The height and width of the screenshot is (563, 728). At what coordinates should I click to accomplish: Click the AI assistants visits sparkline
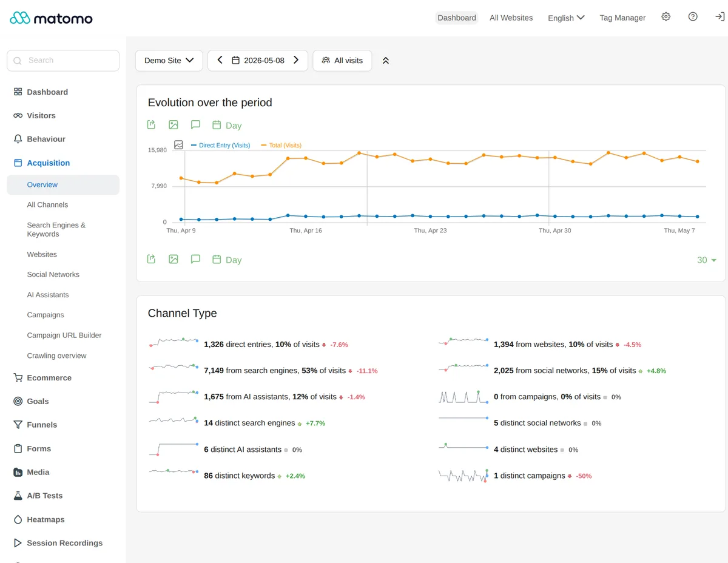pyautogui.click(x=174, y=396)
